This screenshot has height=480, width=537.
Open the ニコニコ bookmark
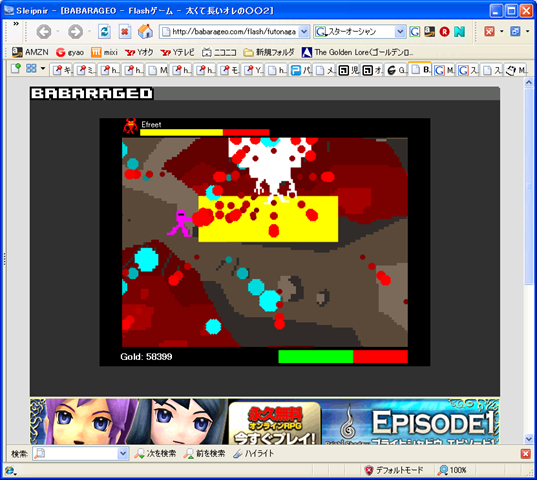219,52
